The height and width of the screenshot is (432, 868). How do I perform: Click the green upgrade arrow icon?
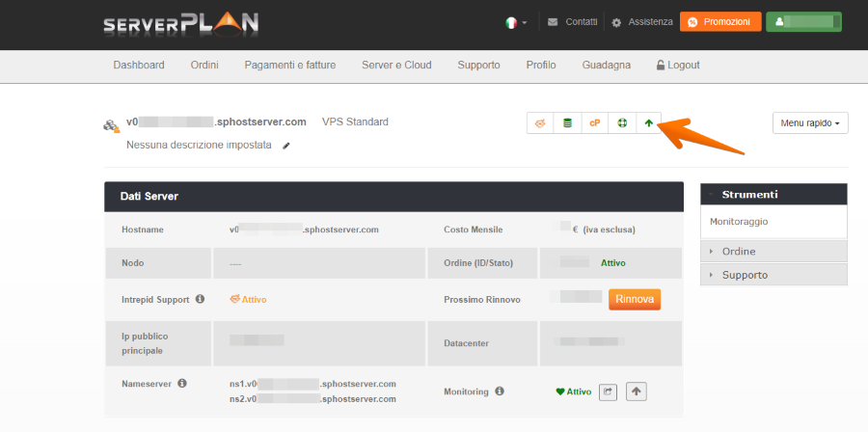(x=649, y=123)
